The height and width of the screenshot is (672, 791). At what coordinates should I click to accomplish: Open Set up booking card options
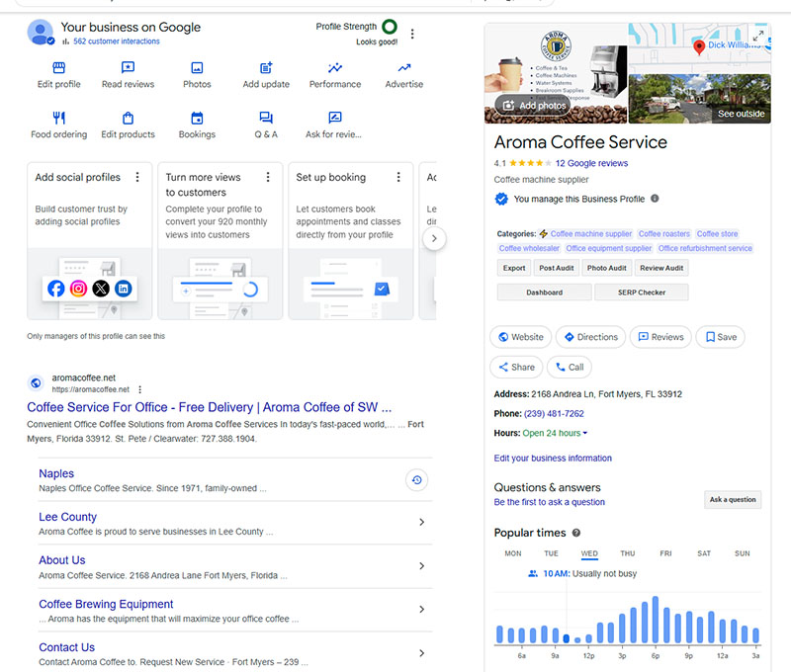click(398, 177)
